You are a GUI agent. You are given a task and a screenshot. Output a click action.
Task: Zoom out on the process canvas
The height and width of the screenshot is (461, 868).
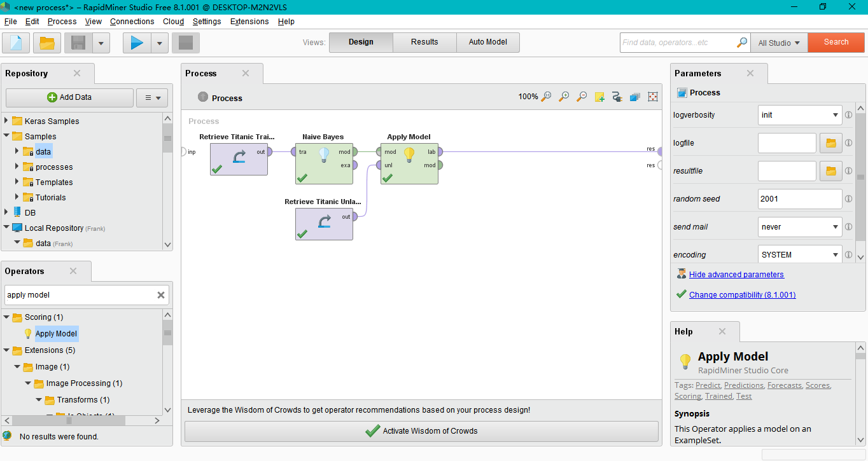click(x=582, y=97)
